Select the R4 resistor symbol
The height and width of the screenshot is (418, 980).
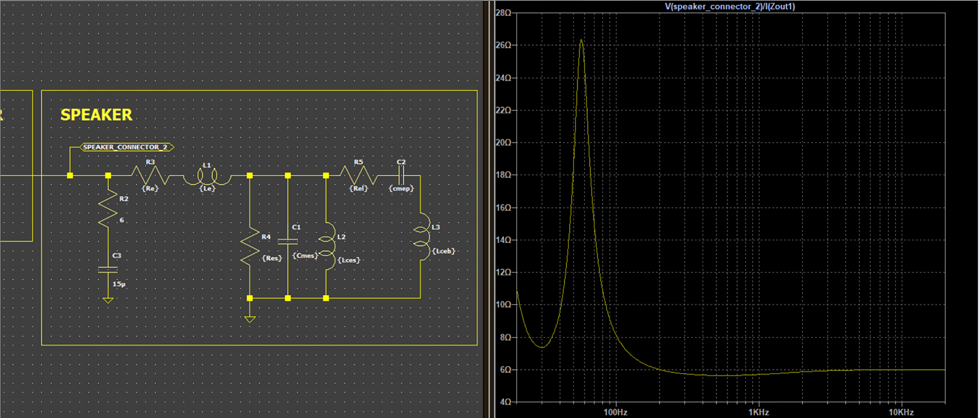tap(250, 246)
